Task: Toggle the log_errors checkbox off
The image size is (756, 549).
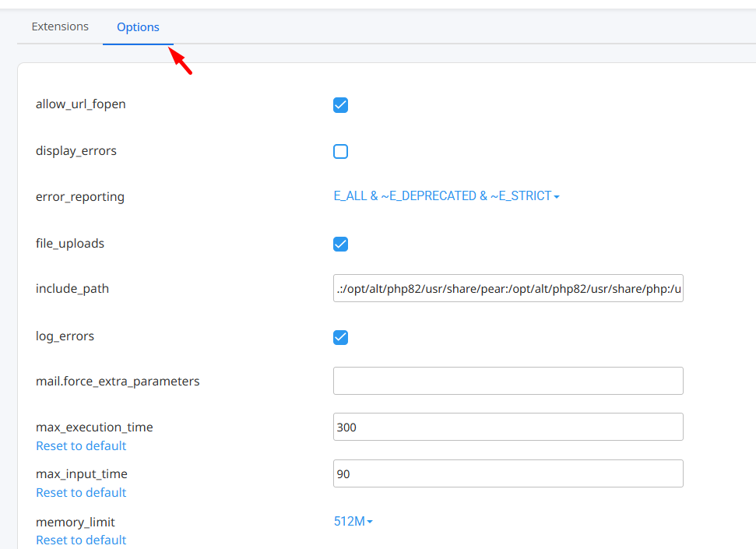Action: click(340, 337)
